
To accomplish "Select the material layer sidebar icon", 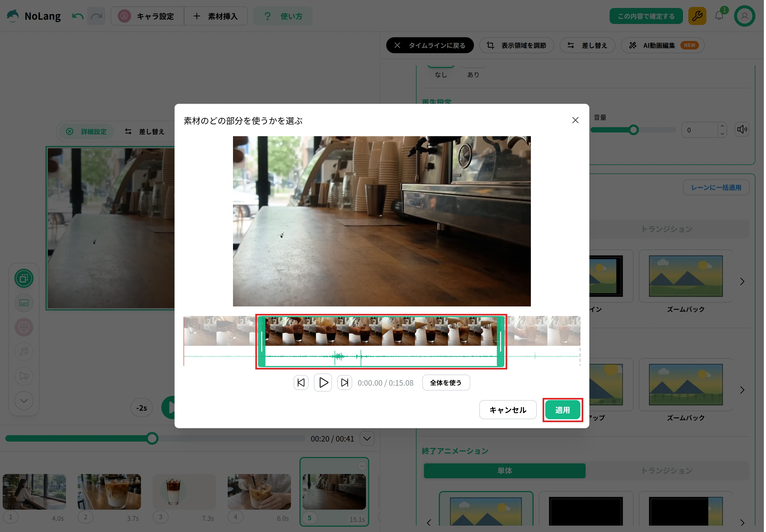I will click(x=24, y=278).
